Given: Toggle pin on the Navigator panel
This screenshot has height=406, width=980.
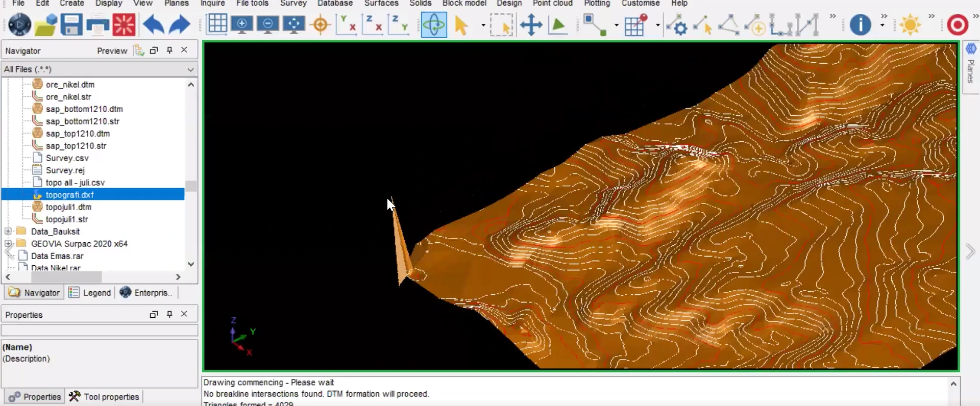Looking at the screenshot, I should [x=169, y=50].
